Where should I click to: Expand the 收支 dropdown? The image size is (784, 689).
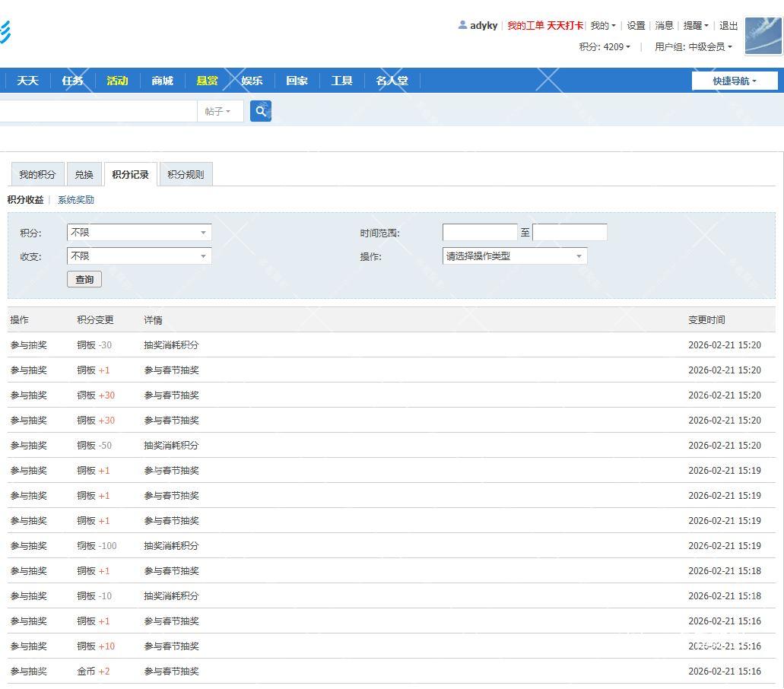click(x=139, y=256)
